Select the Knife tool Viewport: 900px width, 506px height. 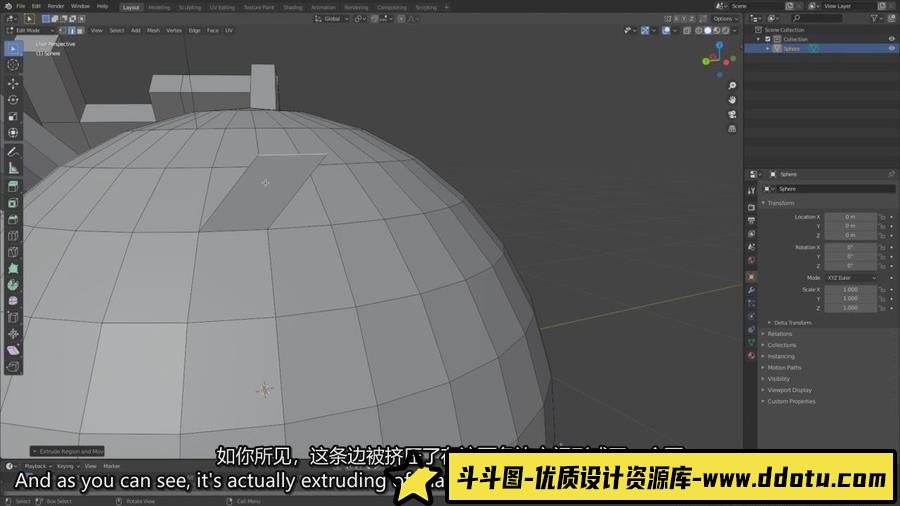pyautogui.click(x=13, y=252)
